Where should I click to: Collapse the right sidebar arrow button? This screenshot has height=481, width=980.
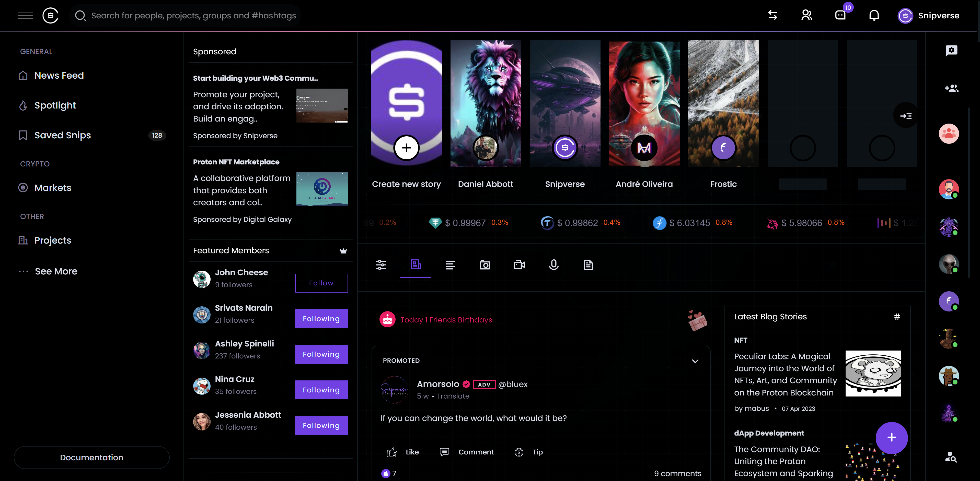coord(906,116)
